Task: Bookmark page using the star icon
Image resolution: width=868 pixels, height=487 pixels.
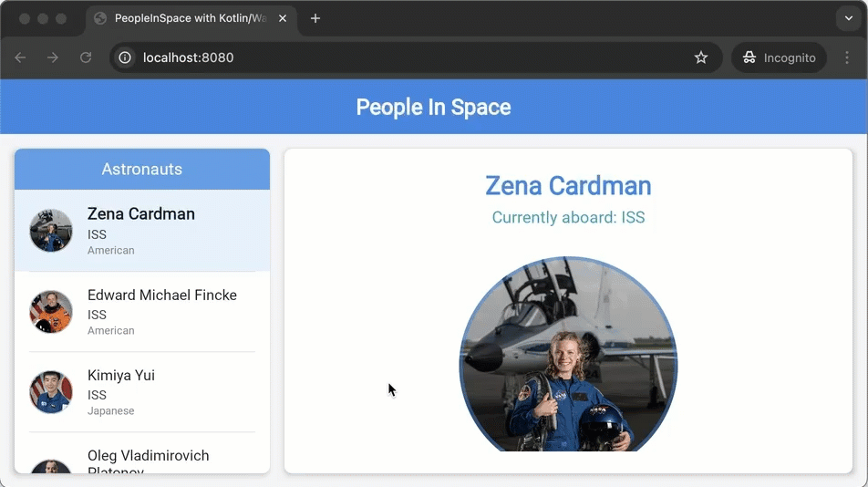Action: click(x=701, y=57)
